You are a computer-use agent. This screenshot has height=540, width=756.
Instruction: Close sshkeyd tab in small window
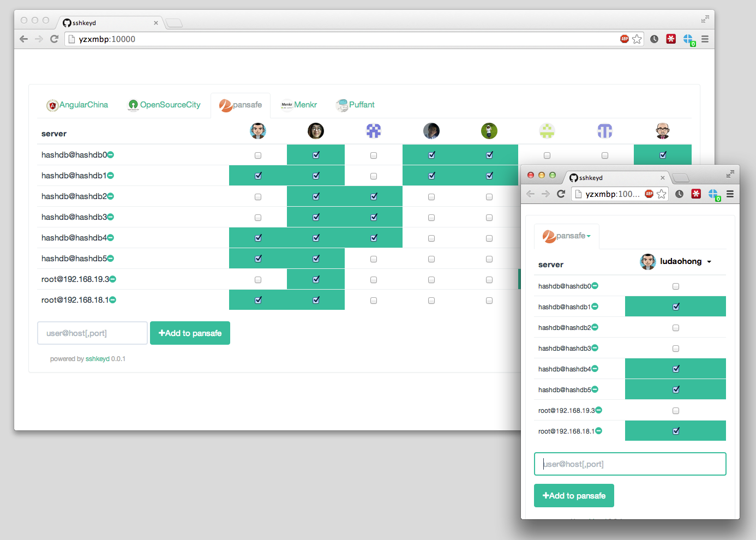pos(663,178)
